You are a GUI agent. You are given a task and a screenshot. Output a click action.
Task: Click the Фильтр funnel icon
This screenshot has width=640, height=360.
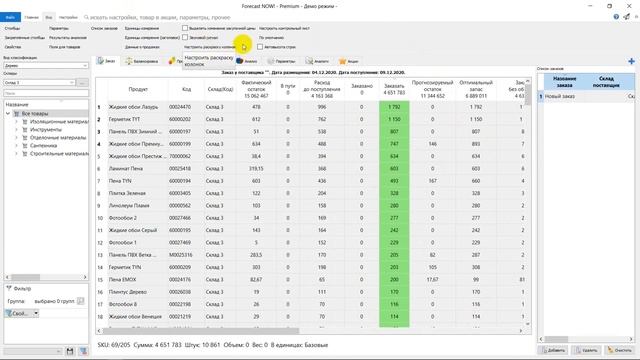pos(9,289)
